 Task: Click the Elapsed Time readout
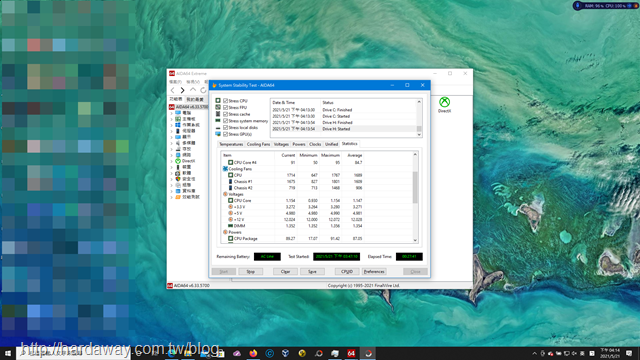click(409, 257)
